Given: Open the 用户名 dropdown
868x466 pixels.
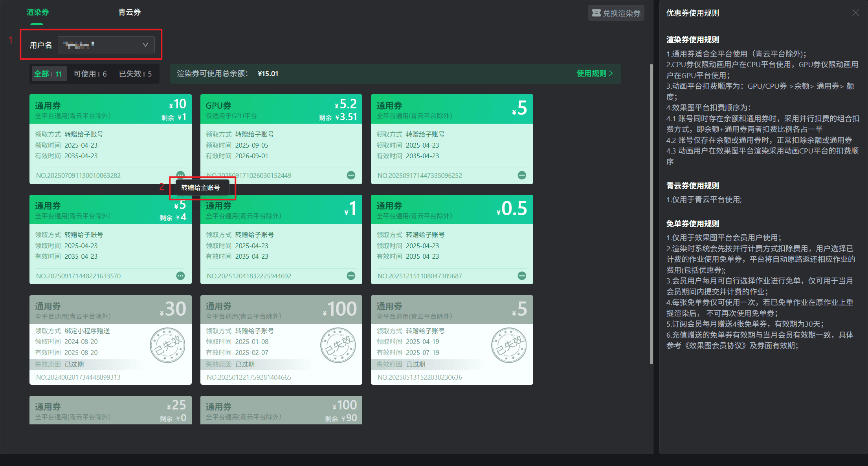Looking at the screenshot, I should (x=106, y=45).
